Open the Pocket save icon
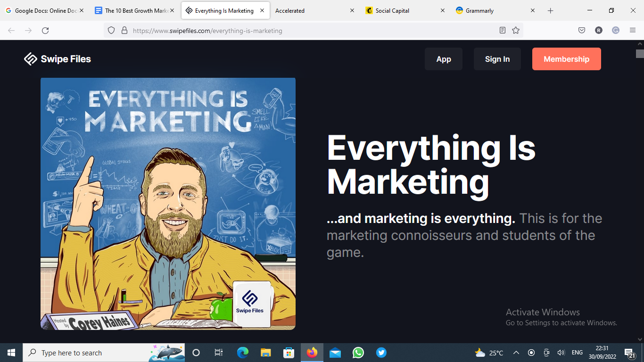644x362 pixels. pos(582,30)
